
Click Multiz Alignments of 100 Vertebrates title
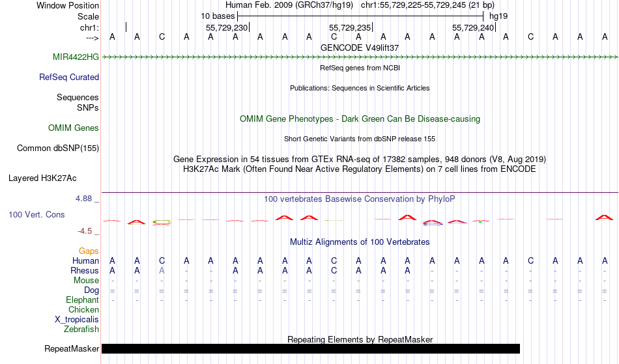coord(360,242)
